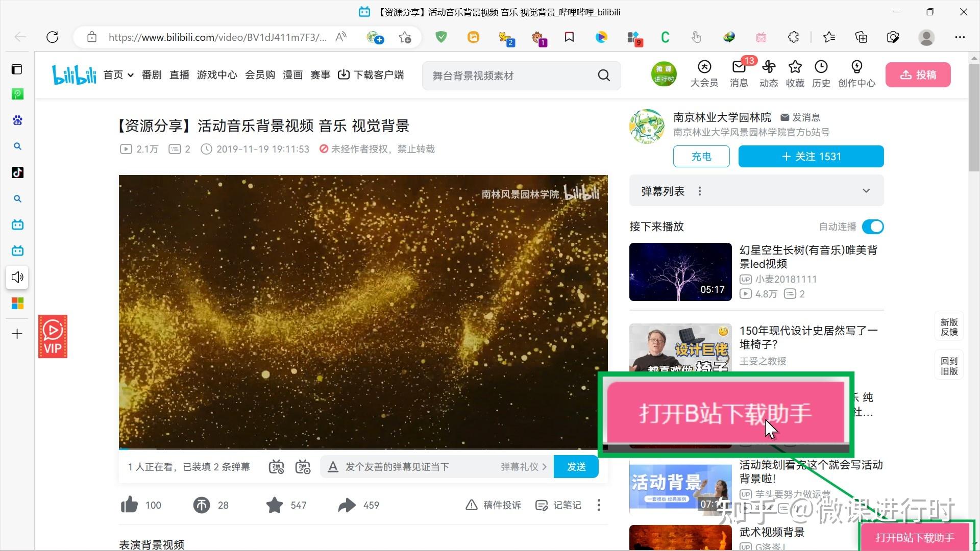Screen dimensions: 980x551
Task: Click 下载客户端 download client link
Action: click(x=371, y=75)
